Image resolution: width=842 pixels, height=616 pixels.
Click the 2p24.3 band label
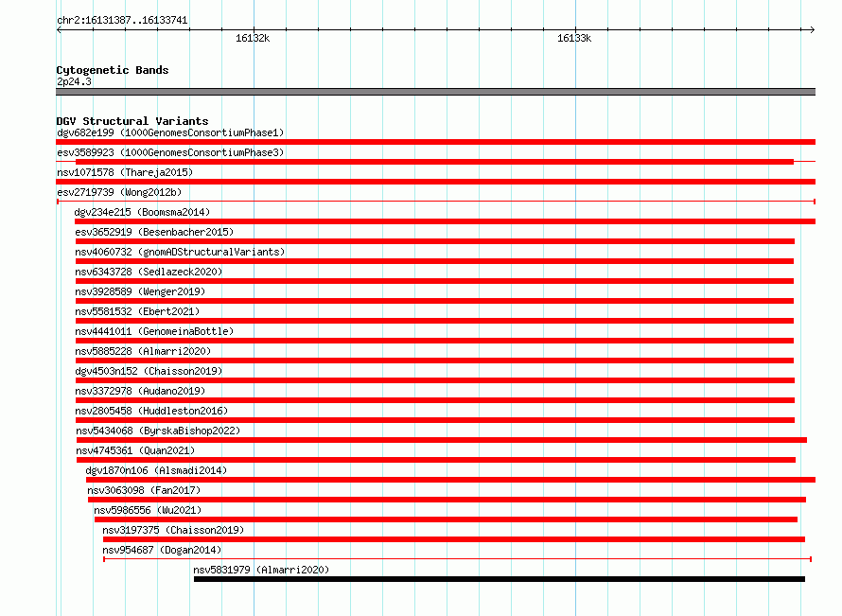74,81
